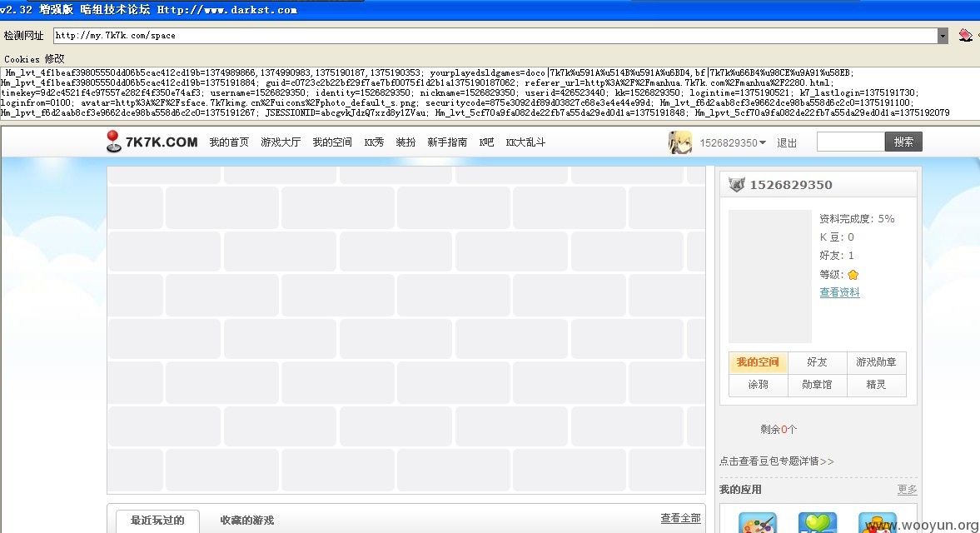Click the gold level star icon

point(853,274)
